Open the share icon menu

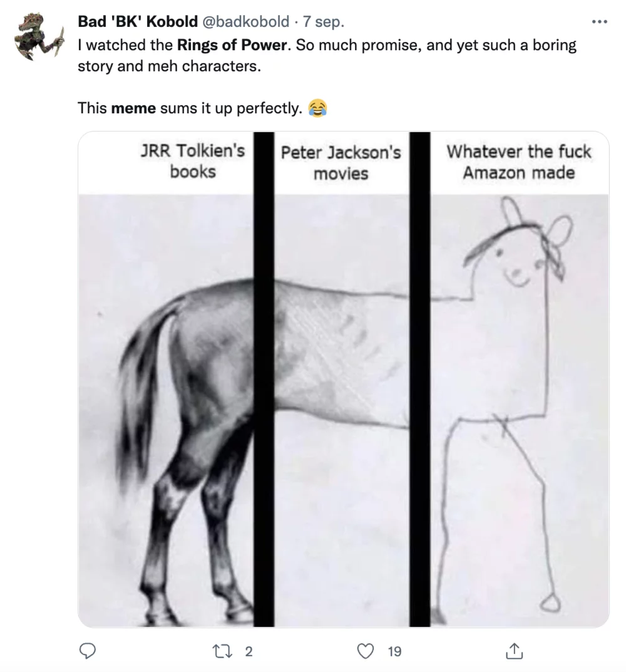pyautogui.click(x=513, y=652)
